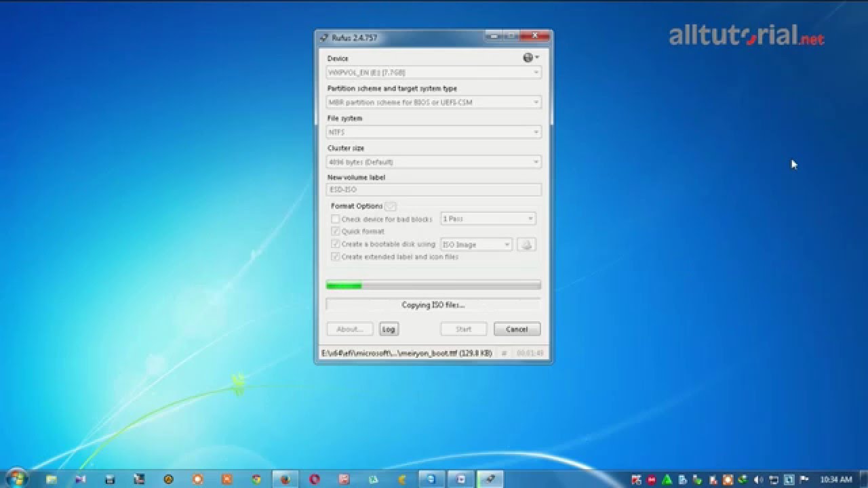This screenshot has width=868, height=488.
Task: Click the hash '#' button in the status bar
Action: click(x=504, y=353)
